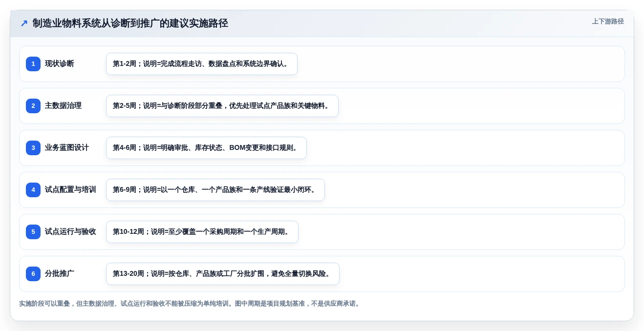The width and height of the screenshot is (644, 331).
Task: Click the footnote starting with 实施阶段可以重叠
Action: click(190, 304)
